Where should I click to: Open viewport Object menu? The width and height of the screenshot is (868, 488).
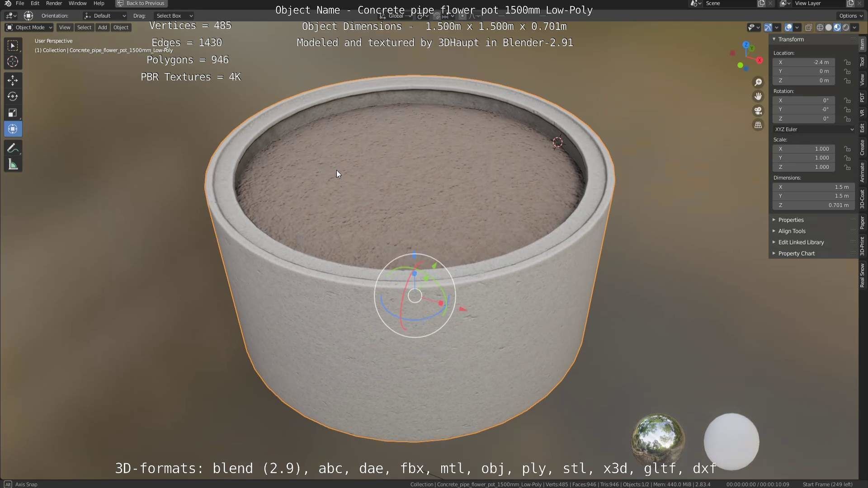point(121,28)
